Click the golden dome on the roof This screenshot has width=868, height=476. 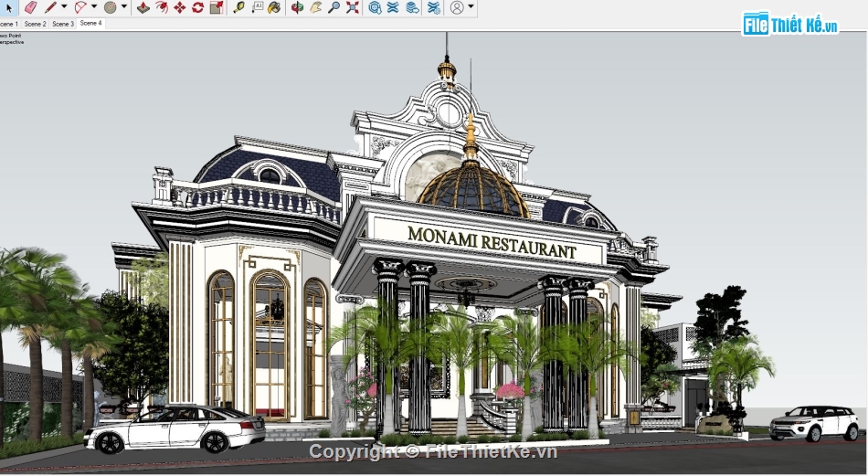[x=472, y=189]
